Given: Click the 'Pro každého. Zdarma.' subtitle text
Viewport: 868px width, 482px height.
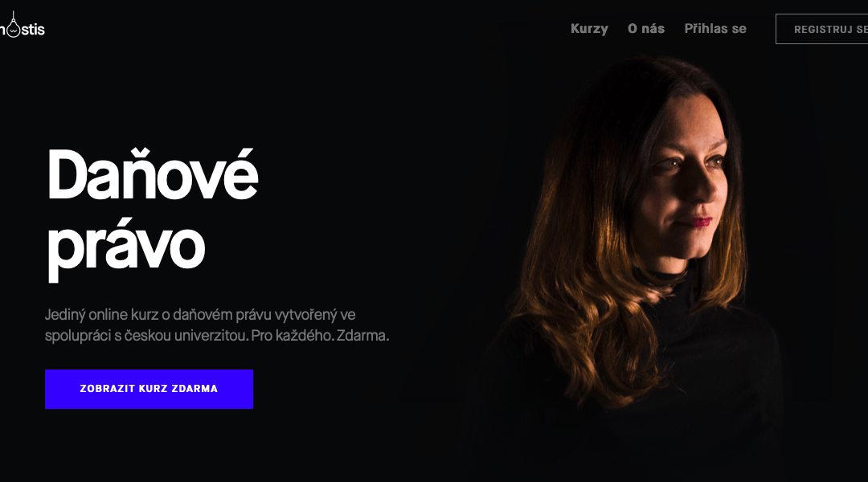Looking at the screenshot, I should pyautogui.click(x=320, y=335).
